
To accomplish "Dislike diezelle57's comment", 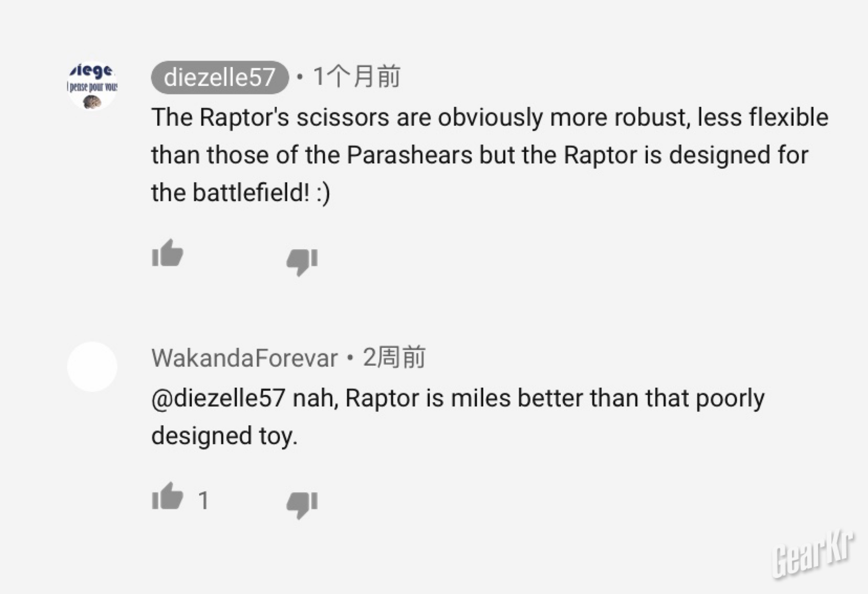I will (302, 260).
